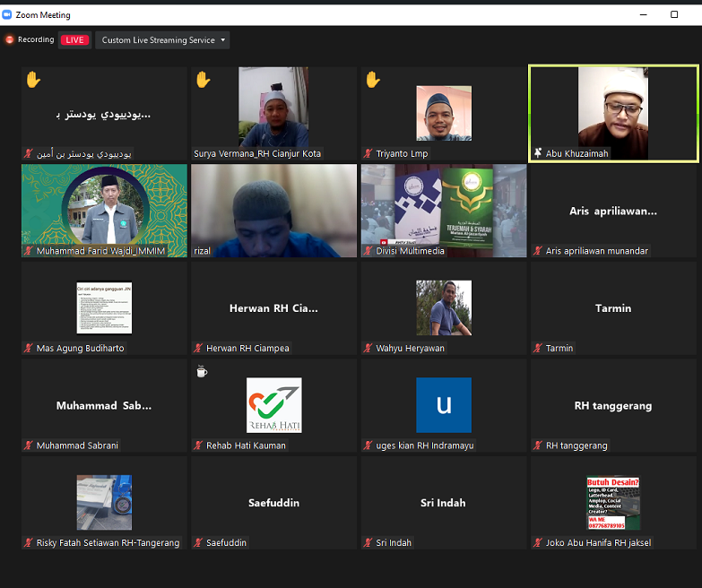Select Risky Fatah Setiawan's profile picture

pos(104,503)
